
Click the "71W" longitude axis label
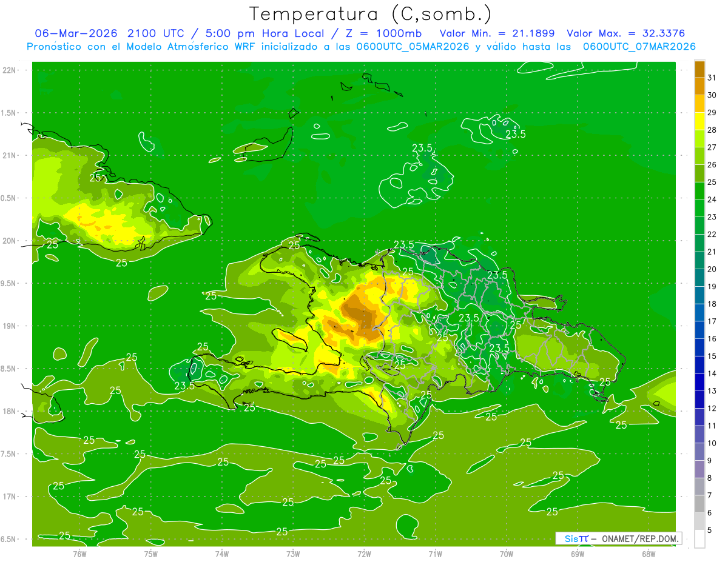(x=435, y=554)
